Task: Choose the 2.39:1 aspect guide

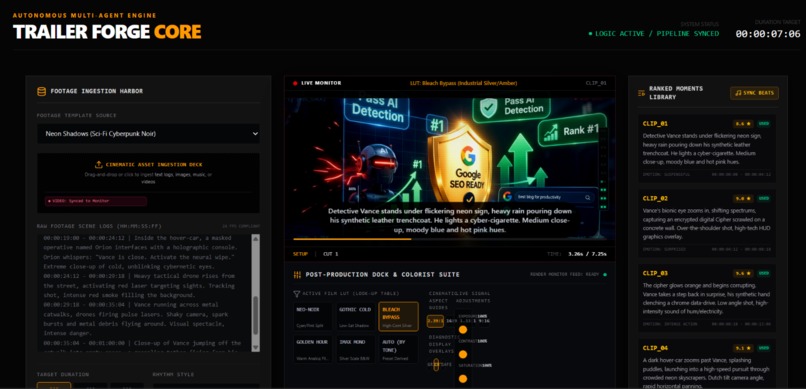Action: 435,321
